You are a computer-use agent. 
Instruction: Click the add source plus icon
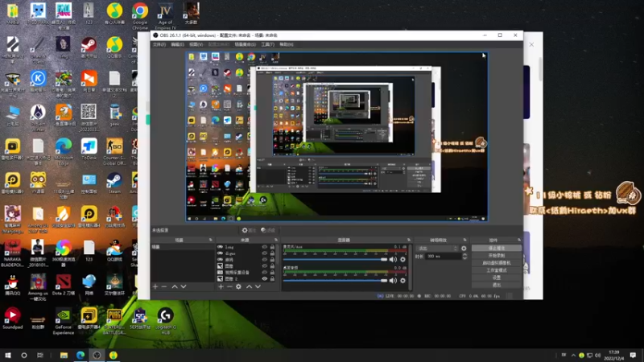tap(221, 286)
